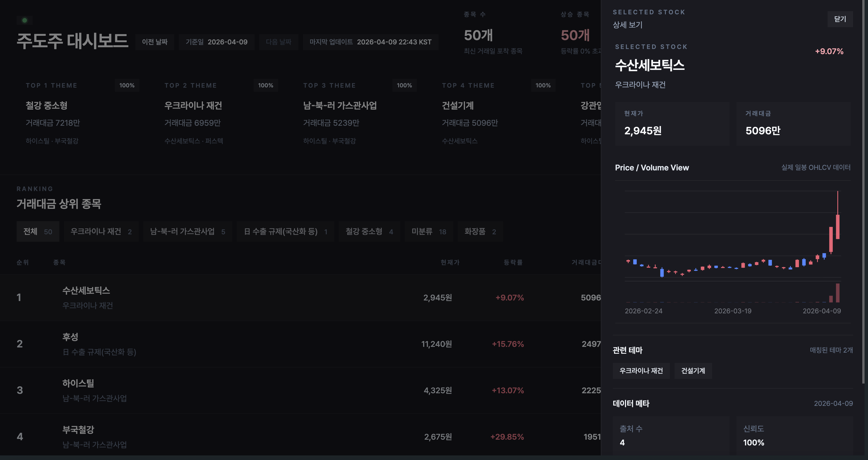Close the selected stock panel with 닫기
This screenshot has width=868, height=460.
coord(840,19)
